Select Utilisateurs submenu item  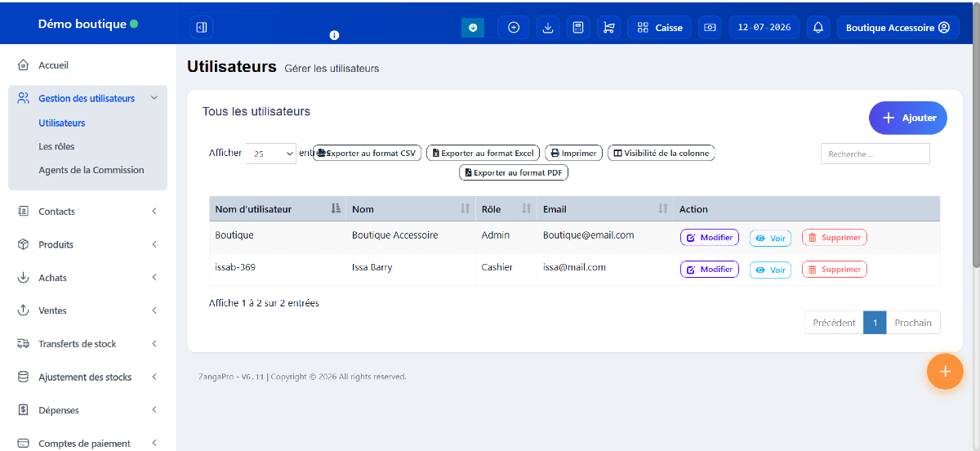click(x=62, y=123)
